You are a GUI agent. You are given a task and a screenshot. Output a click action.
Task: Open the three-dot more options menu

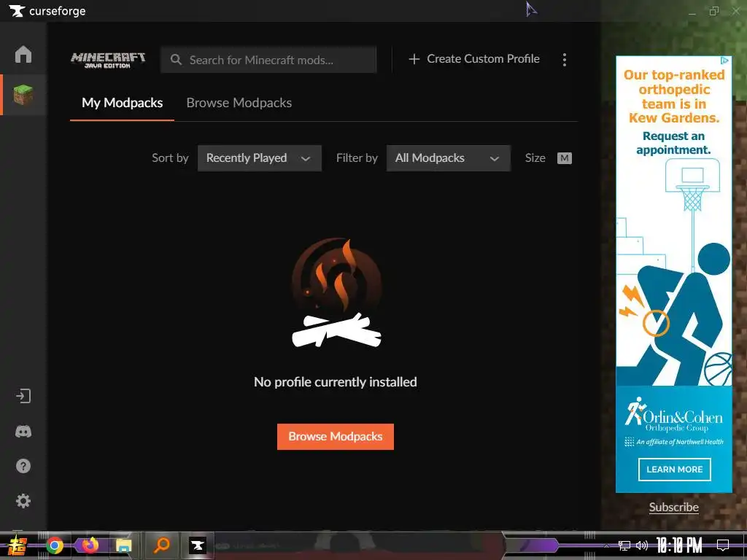coord(565,60)
